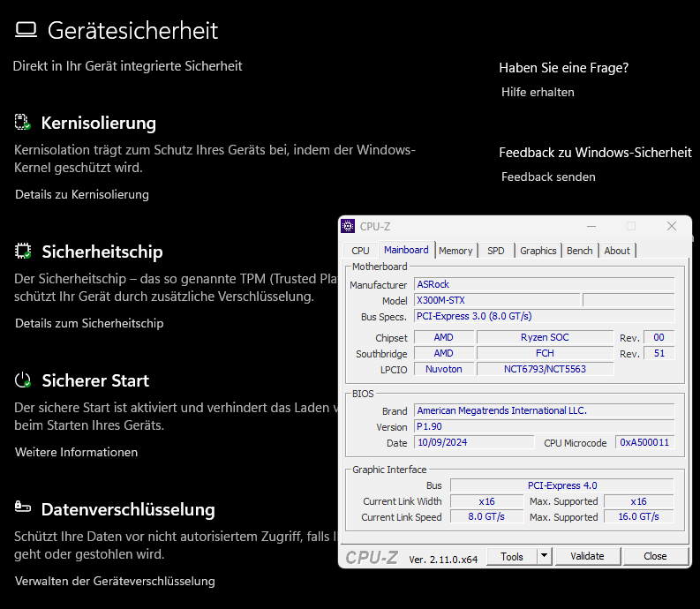Open Details zum Sicherheitschip link
Screen dimensions: 700x609
pyautogui.click(x=89, y=323)
